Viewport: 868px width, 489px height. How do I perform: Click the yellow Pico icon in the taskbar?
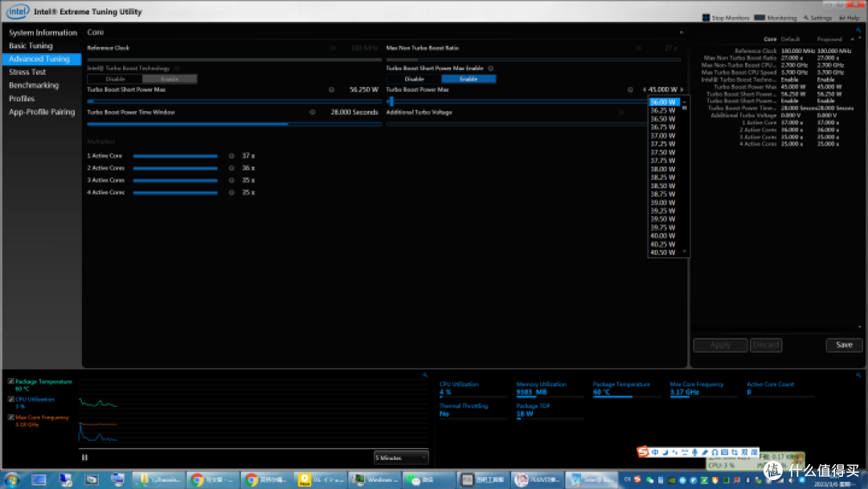(305, 479)
